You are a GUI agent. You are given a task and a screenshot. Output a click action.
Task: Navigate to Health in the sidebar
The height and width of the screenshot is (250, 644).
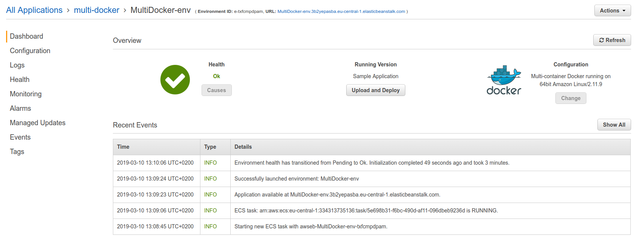[x=20, y=80]
